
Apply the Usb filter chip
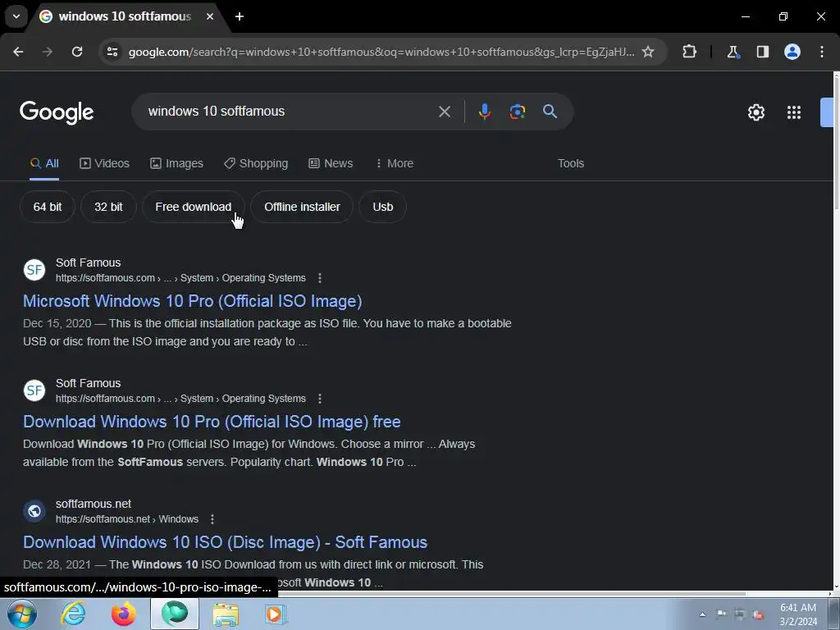pos(382,207)
